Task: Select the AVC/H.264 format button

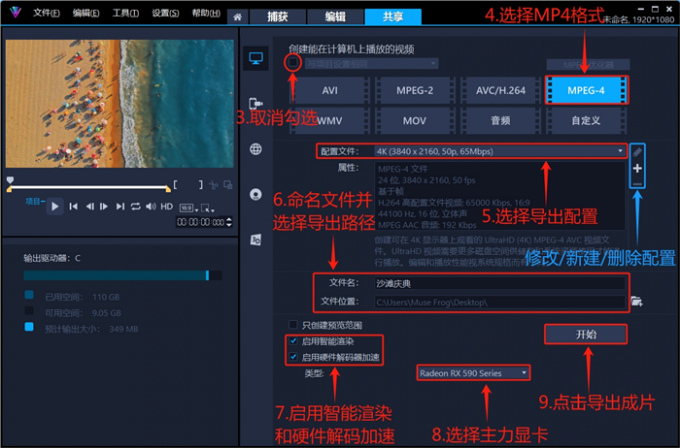Action: point(500,90)
